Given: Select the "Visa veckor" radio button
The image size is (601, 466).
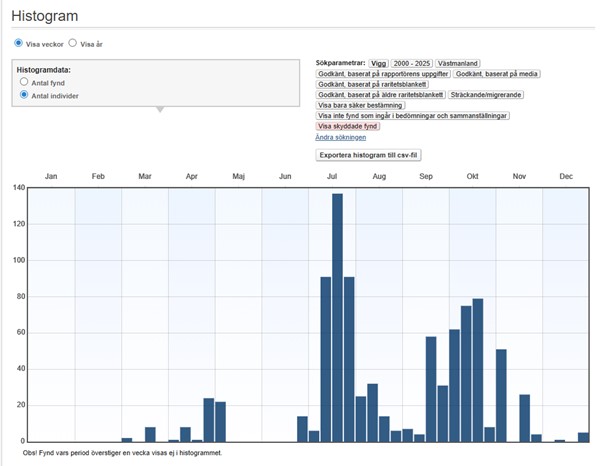Looking at the screenshot, I should click(17, 43).
